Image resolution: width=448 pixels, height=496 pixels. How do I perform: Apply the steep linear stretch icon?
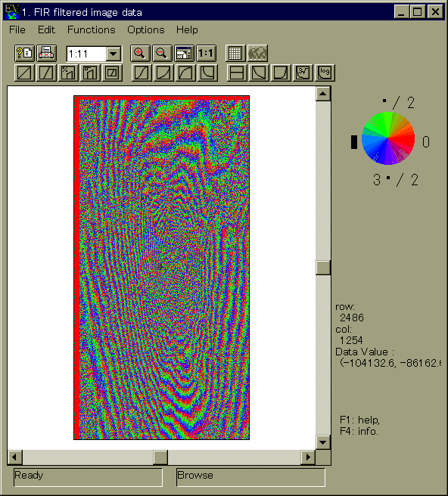coord(47,73)
